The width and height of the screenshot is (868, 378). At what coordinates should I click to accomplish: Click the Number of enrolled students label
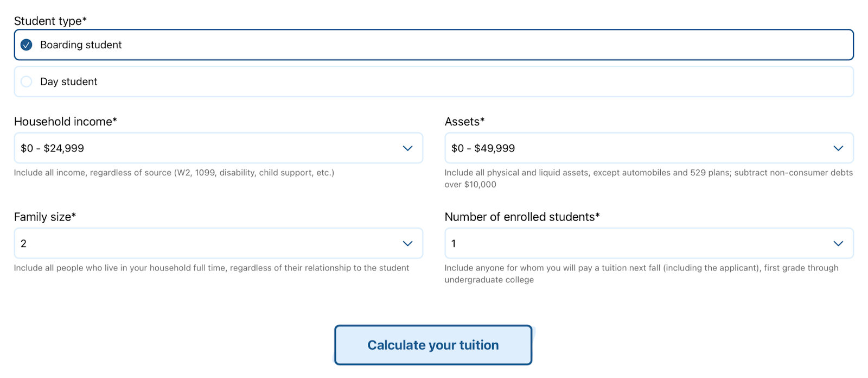tap(522, 217)
